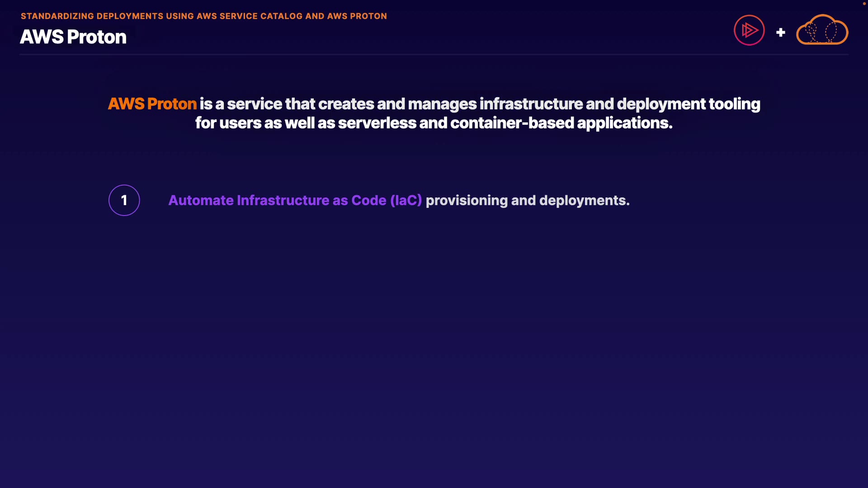This screenshot has height=488, width=868.
Task: Click the small orange dot in top-right corner
Action: pos(864,4)
